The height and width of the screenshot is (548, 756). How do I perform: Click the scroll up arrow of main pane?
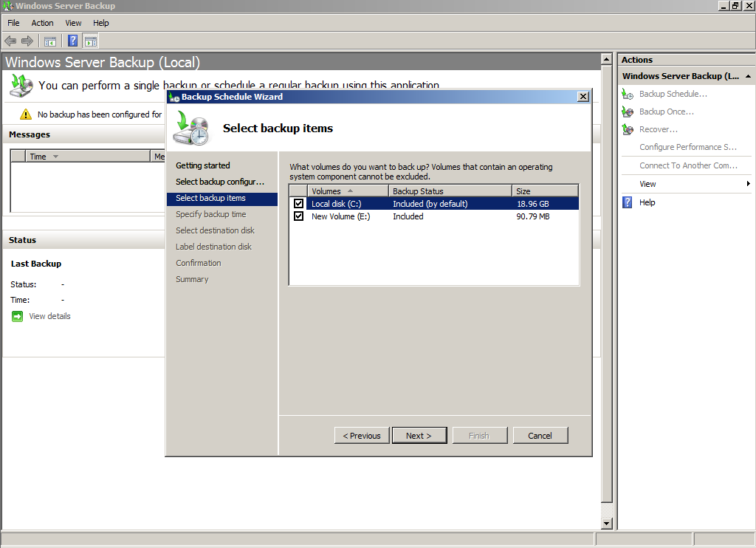coord(607,59)
